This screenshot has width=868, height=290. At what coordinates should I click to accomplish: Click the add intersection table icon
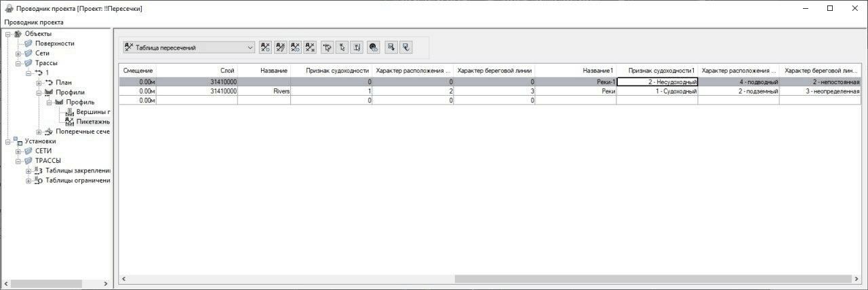pos(265,48)
